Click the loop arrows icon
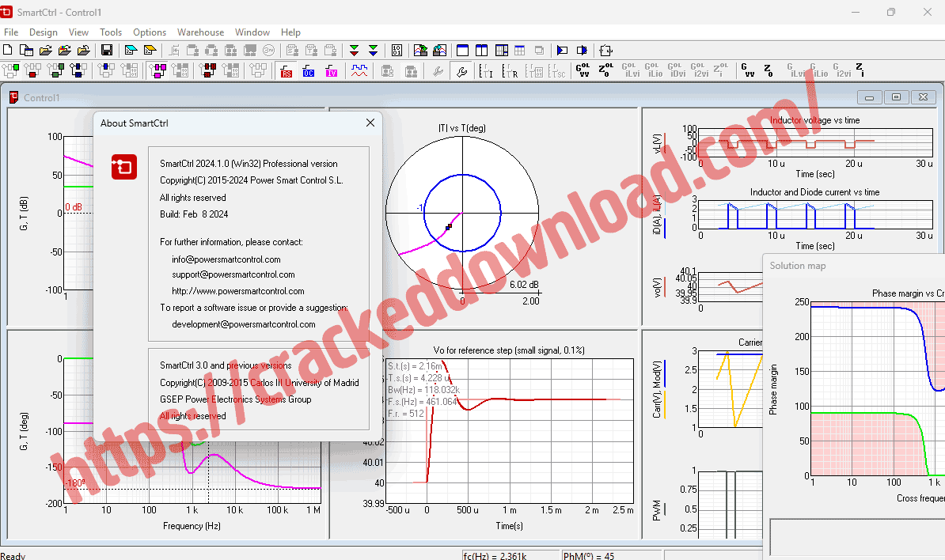This screenshot has height=560, width=945. coord(605,51)
